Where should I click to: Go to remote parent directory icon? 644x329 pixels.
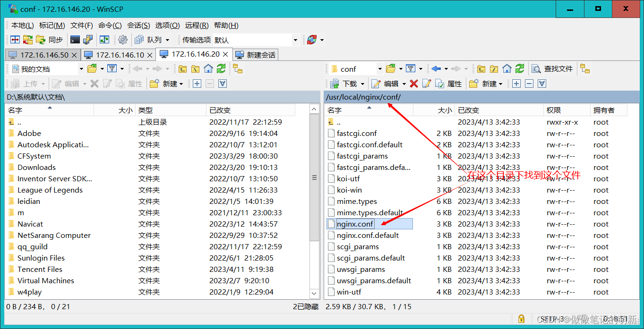click(x=481, y=69)
